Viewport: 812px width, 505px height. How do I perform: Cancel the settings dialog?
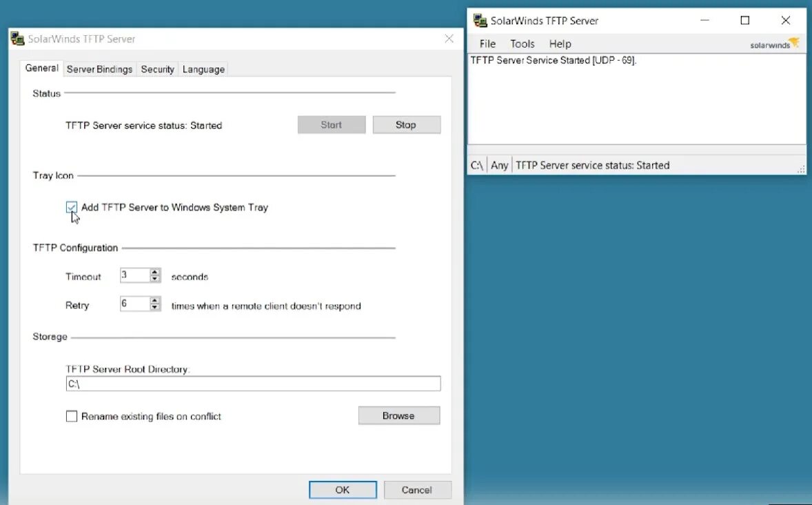click(418, 490)
